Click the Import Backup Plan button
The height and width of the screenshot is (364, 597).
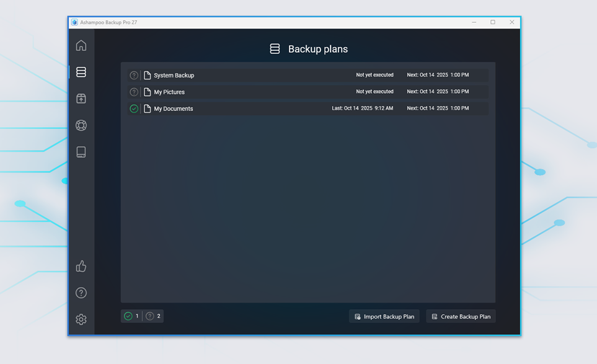384,316
